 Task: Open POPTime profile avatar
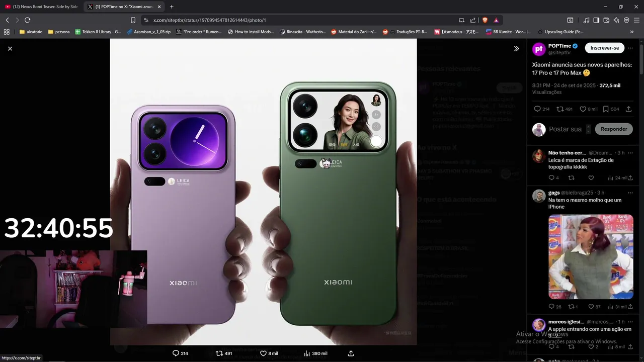[539, 49]
